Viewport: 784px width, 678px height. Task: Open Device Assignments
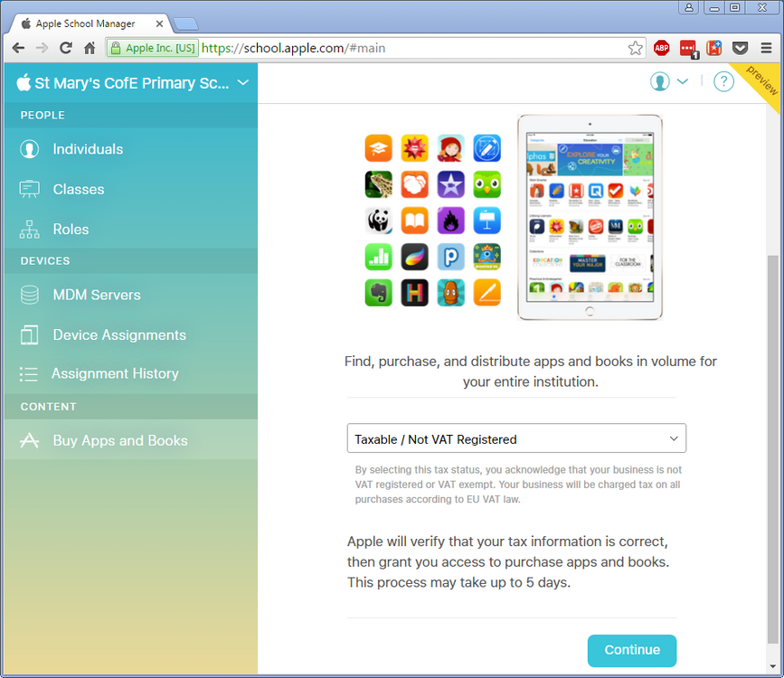[131, 334]
